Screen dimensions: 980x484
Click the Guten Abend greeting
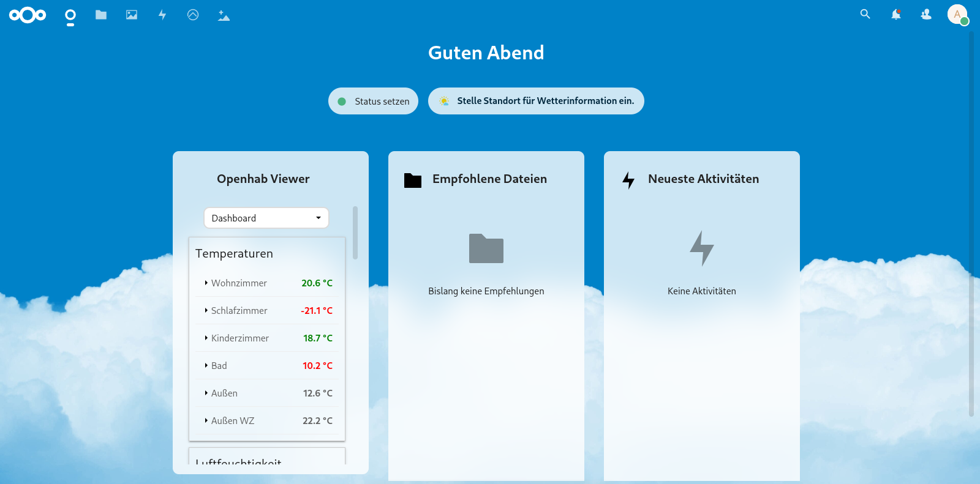[486, 53]
